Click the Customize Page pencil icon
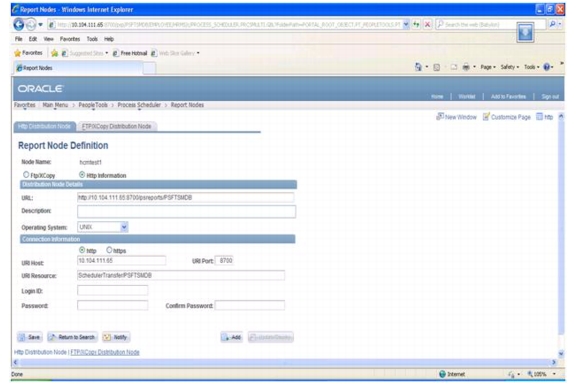576x384 pixels. point(486,116)
